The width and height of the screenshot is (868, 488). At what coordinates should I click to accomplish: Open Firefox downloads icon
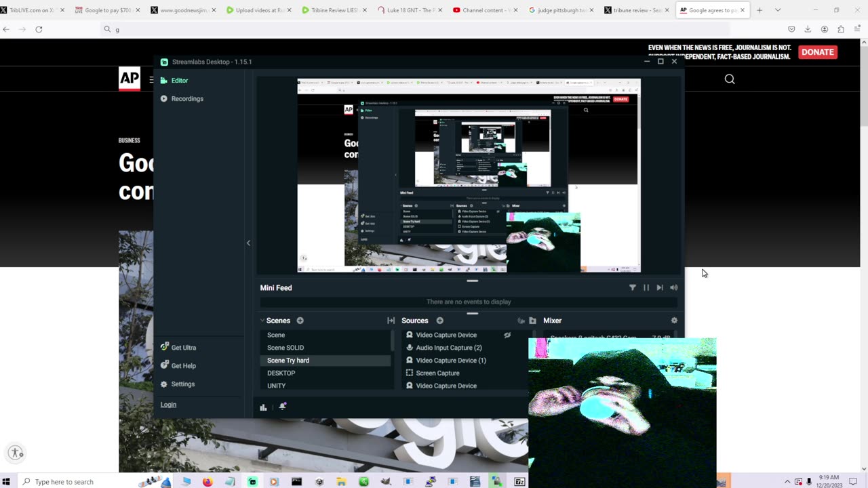tap(808, 29)
